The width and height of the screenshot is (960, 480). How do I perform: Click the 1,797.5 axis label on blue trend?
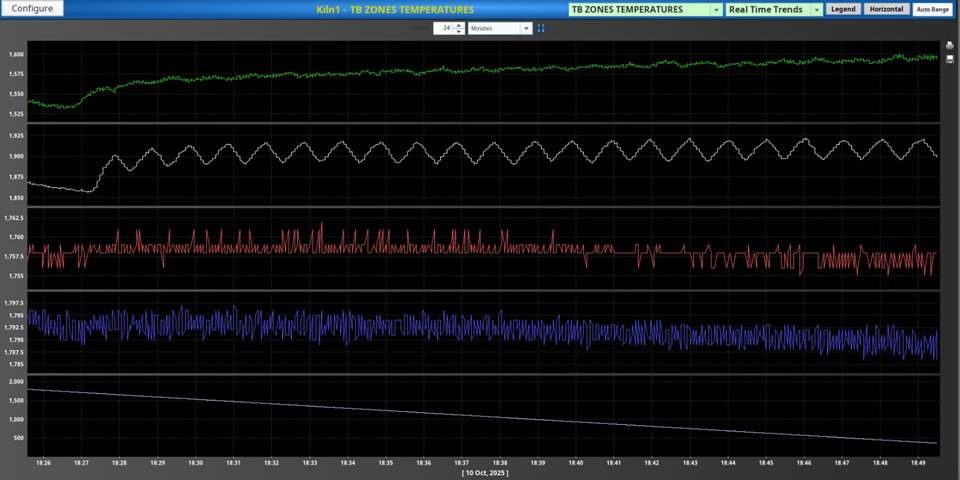pos(14,303)
